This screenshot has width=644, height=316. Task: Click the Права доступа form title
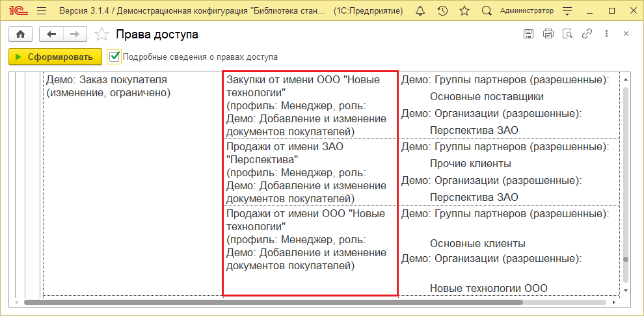157,34
